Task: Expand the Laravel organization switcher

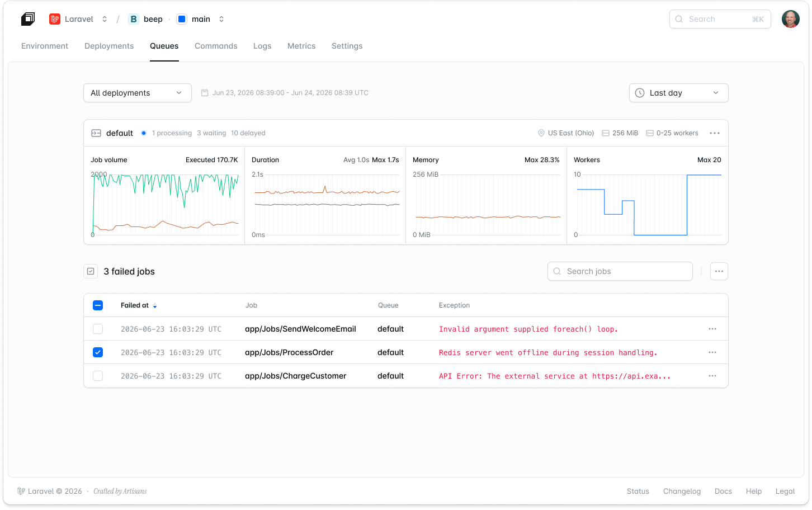Action: (x=105, y=19)
